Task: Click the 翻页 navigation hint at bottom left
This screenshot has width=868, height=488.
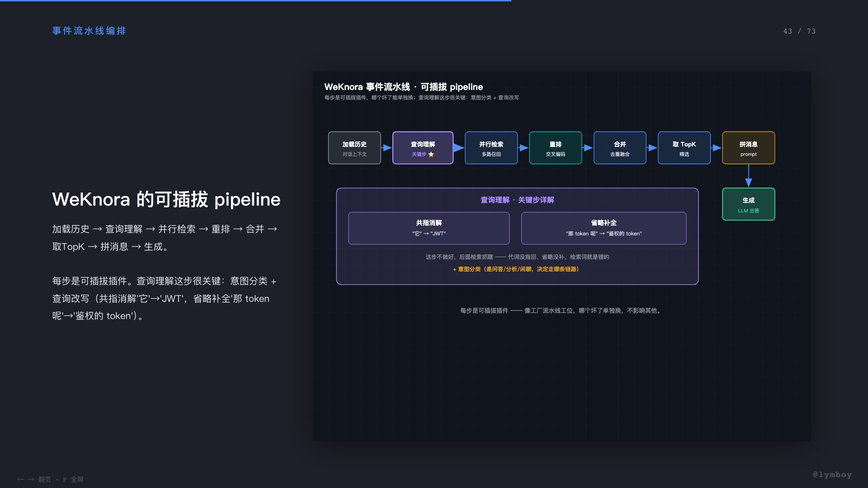Action: click(x=34, y=479)
